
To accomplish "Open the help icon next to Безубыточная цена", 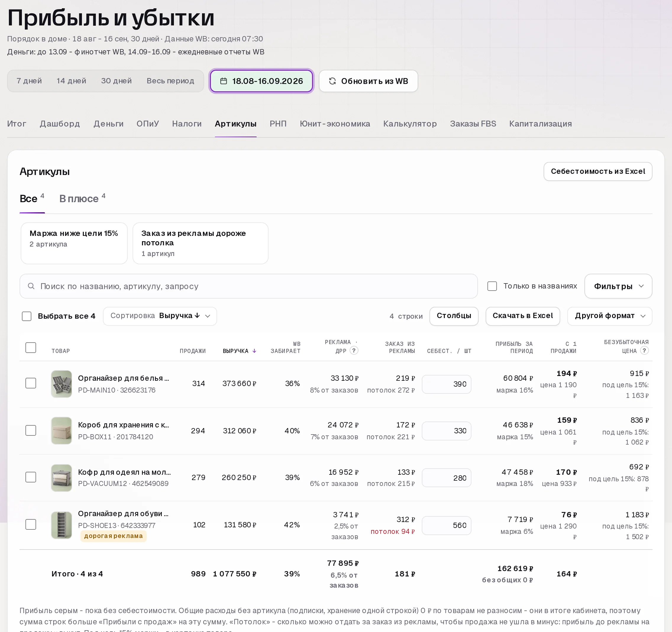I will pyautogui.click(x=644, y=350).
